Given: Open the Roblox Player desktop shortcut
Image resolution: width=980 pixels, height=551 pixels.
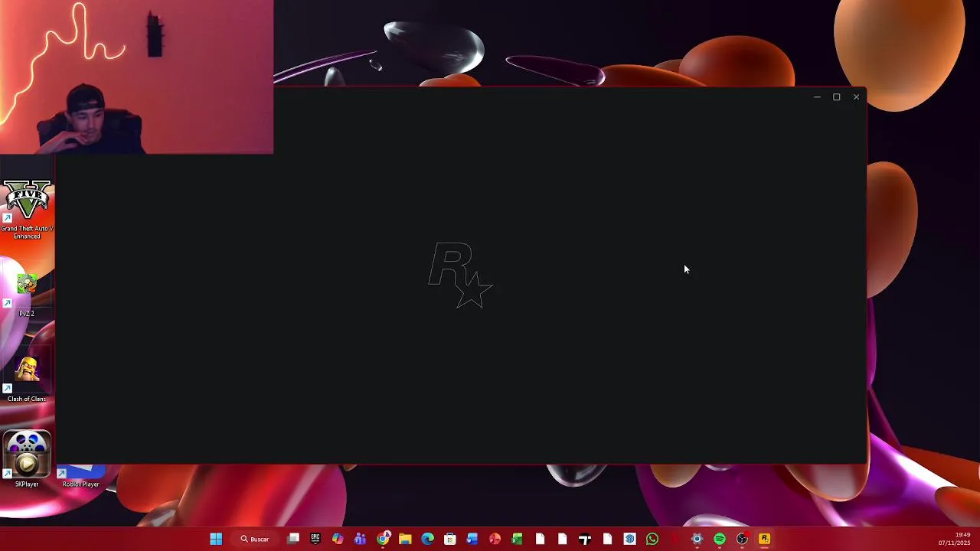Looking at the screenshot, I should (80, 476).
